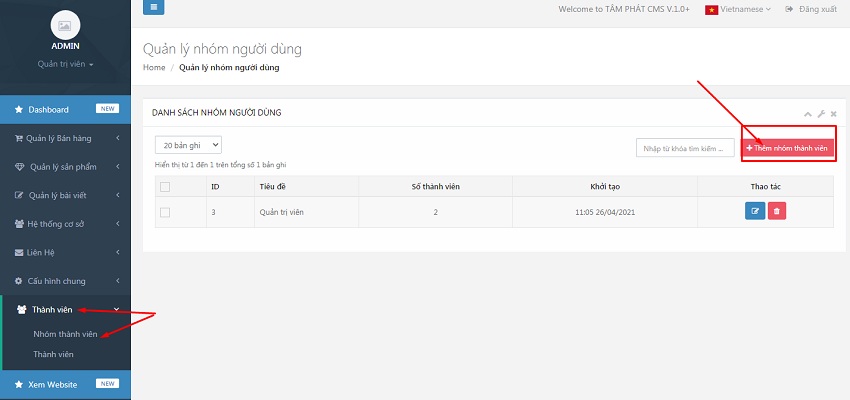Click Thêm nhóm thành viên button
The image size is (850, 400).
787,148
